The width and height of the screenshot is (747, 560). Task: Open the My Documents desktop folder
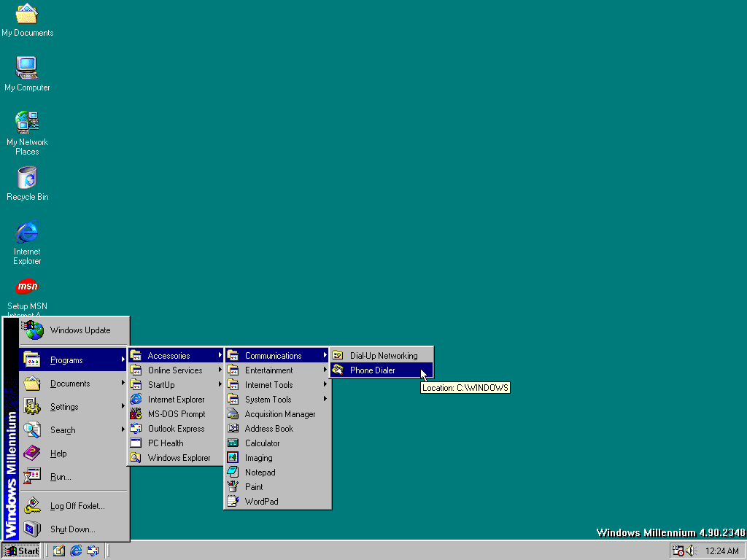(27, 15)
